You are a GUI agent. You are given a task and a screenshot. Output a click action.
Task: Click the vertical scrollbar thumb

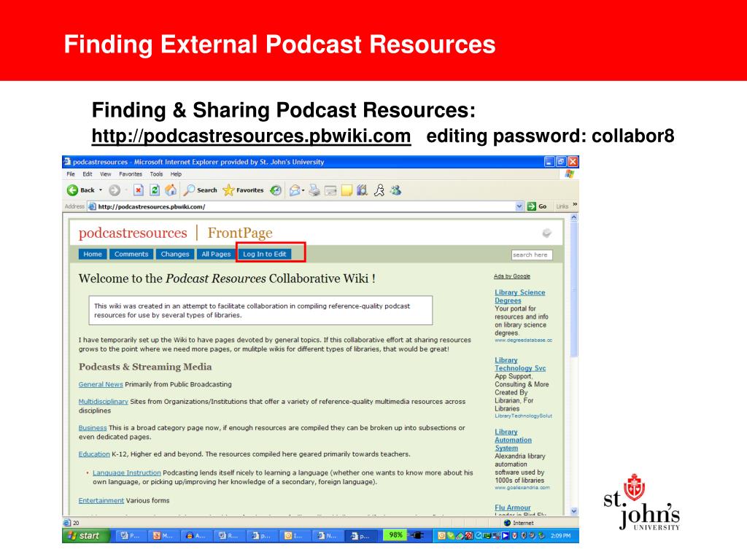[574, 289]
